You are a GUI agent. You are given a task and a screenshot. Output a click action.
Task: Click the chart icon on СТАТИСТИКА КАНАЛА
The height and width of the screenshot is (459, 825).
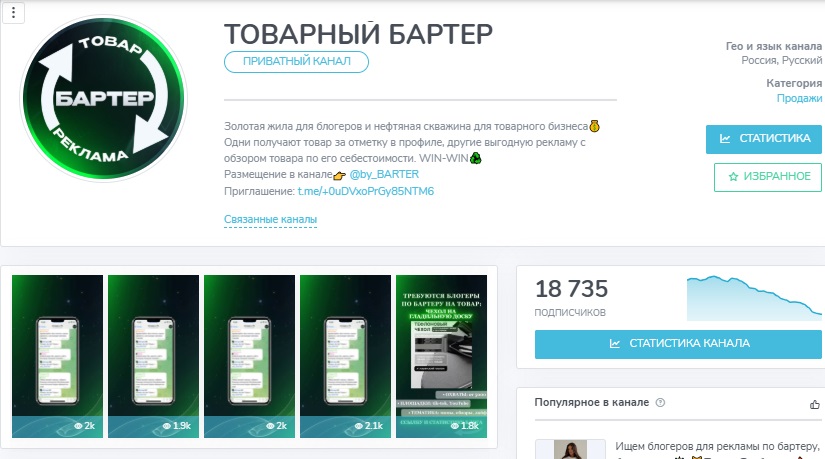(614, 344)
